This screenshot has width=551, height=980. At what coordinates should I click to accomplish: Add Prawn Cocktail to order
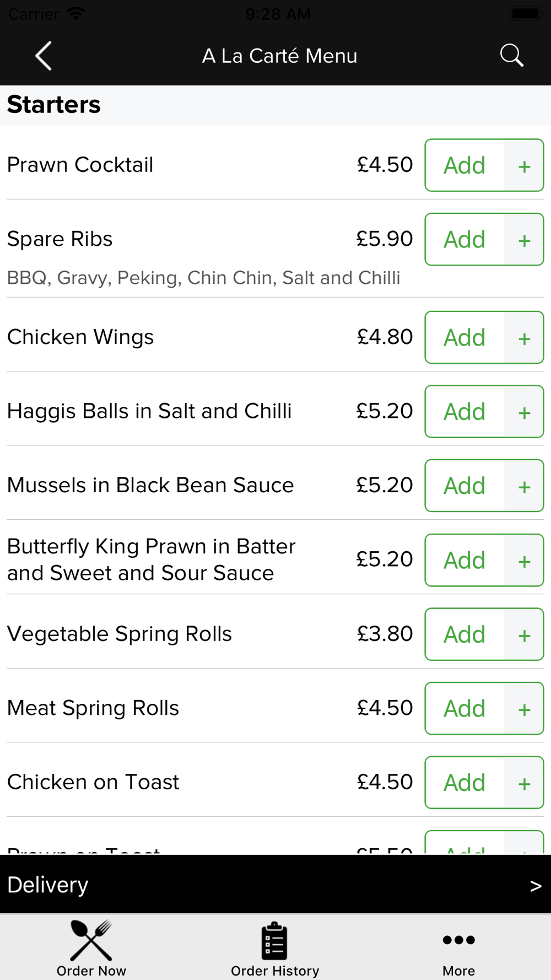click(464, 165)
